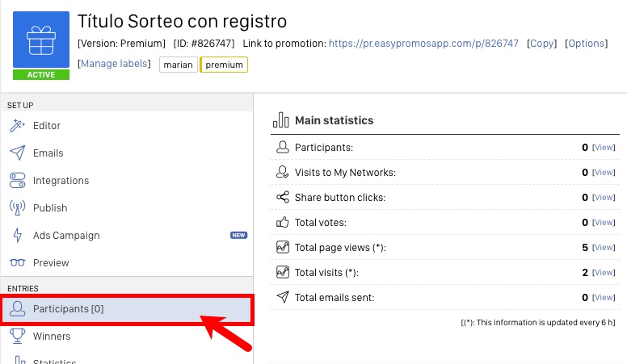The image size is (627, 364).
Task: Click the blue gift box promotion icon
Action: 41,40
